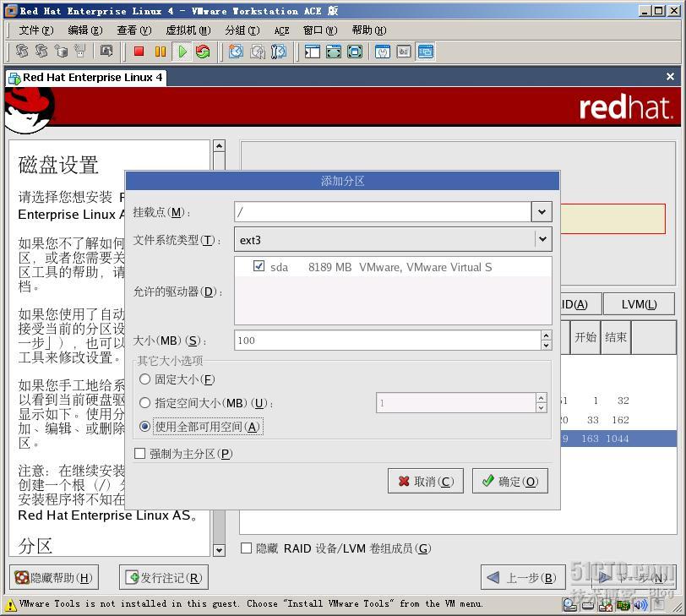This screenshot has height=616, width=686.
Task: Click the 上一步(B) back button
Action: click(521, 577)
